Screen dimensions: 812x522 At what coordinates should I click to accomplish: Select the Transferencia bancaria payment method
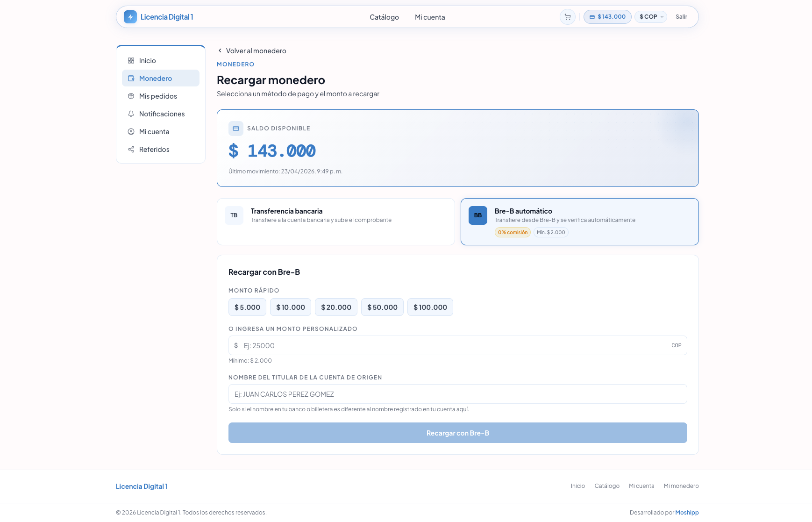click(335, 222)
